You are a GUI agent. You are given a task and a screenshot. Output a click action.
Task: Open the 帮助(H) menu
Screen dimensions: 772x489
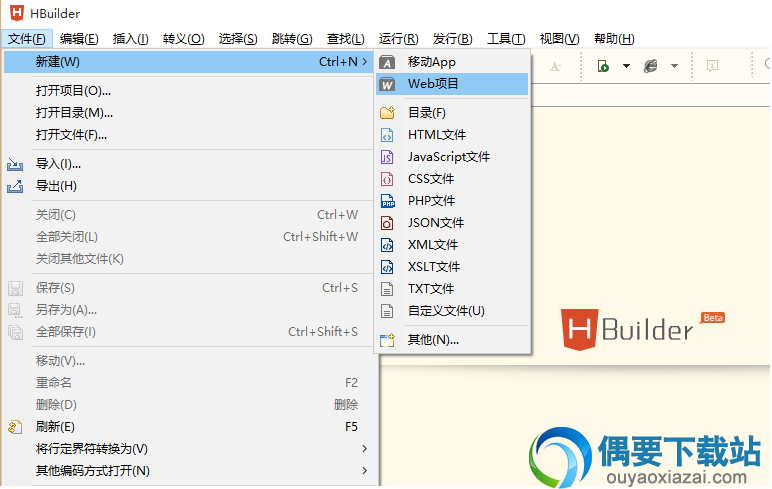(614, 38)
